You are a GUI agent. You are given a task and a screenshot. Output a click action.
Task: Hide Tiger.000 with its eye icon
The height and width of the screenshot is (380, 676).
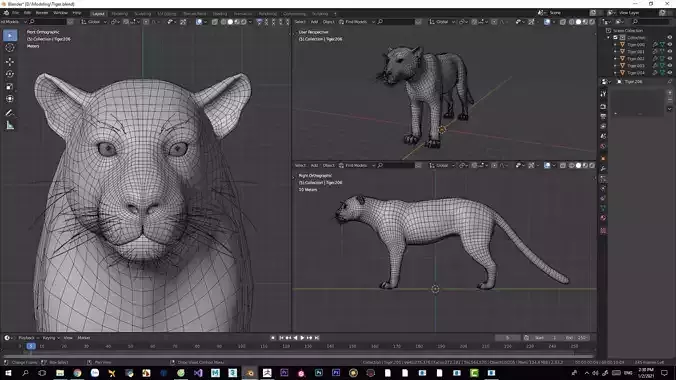[x=670, y=44]
